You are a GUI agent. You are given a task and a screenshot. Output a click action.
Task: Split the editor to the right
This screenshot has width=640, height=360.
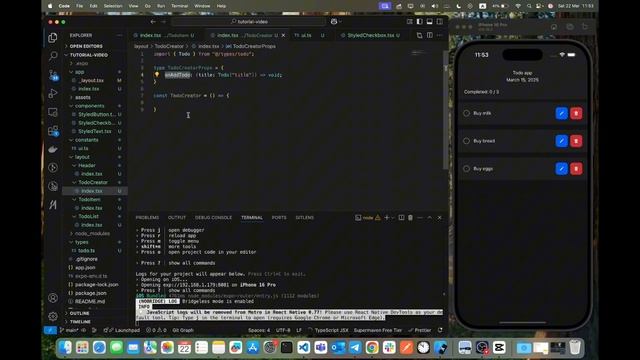click(429, 36)
